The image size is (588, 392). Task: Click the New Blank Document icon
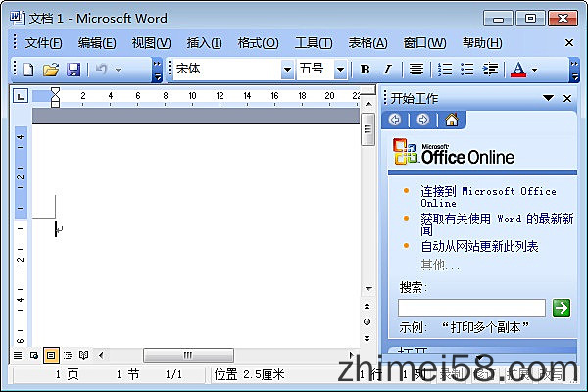(x=27, y=70)
